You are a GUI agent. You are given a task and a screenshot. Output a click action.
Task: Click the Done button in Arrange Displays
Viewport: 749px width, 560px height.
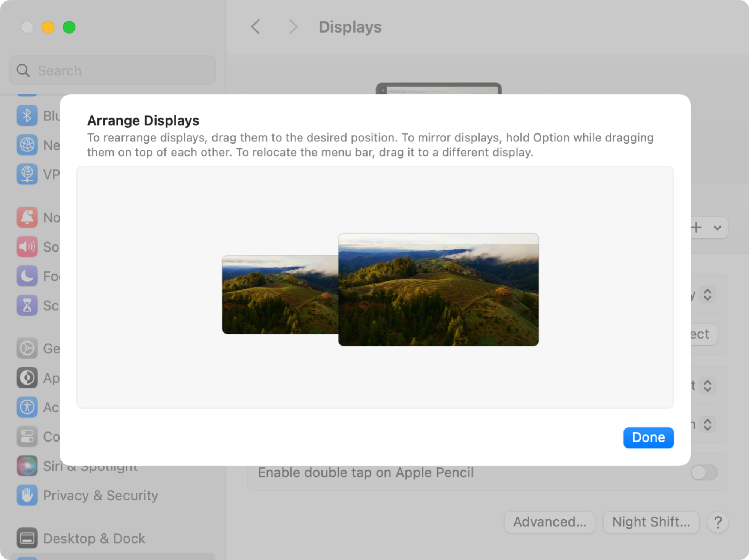click(648, 437)
